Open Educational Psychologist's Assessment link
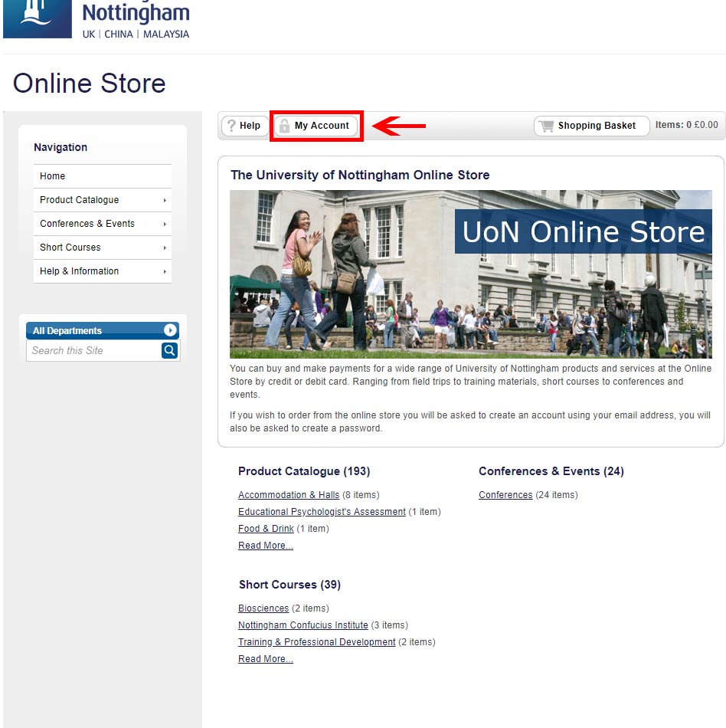726x728 pixels. [x=322, y=512]
